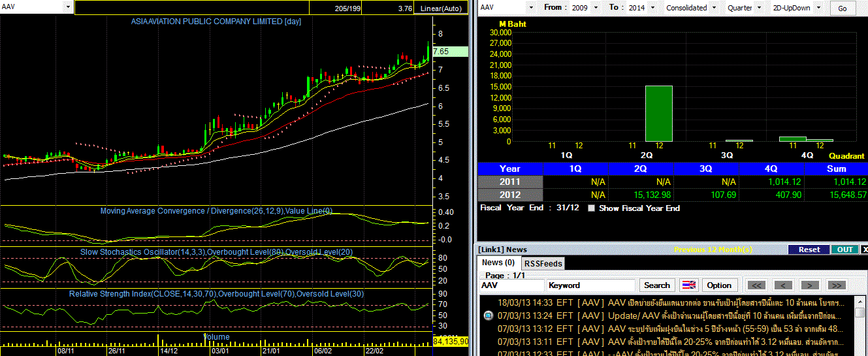Image resolution: width=868 pixels, height=356 pixels.
Task: Open the AAV symbol dropdown on chart panel
Action: click(69, 7)
